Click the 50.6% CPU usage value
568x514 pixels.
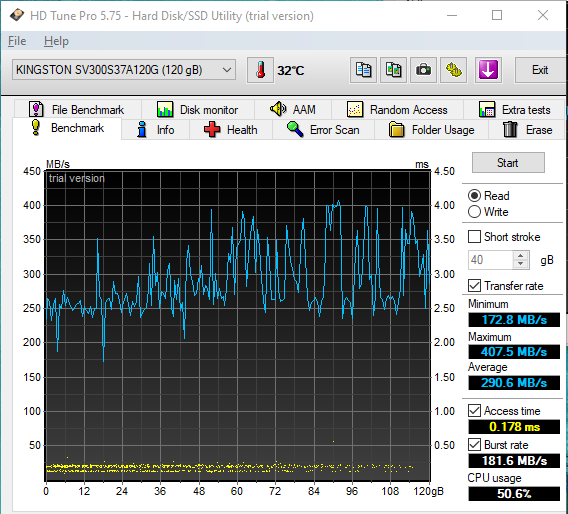pyautogui.click(x=514, y=494)
